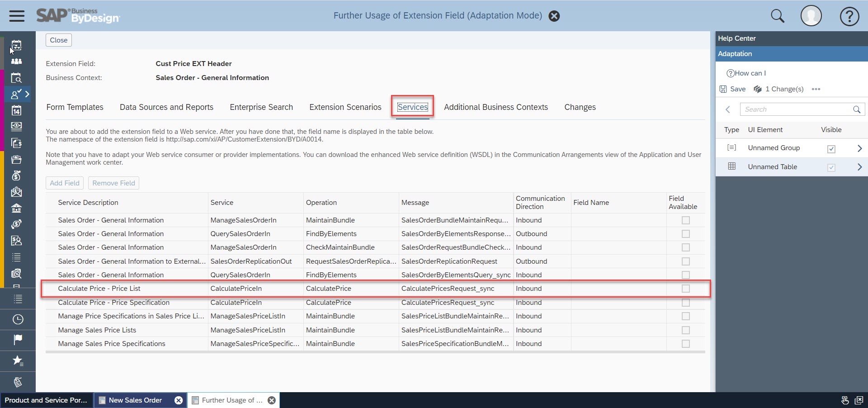Open the clock recent history icon
Viewport: 868px width, 408px height.
pyautogui.click(x=18, y=319)
